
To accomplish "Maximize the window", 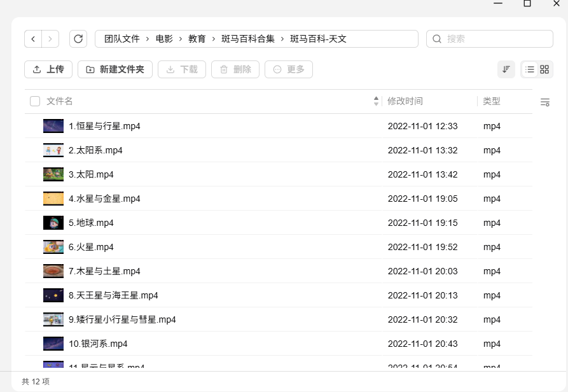I will coord(527,4).
